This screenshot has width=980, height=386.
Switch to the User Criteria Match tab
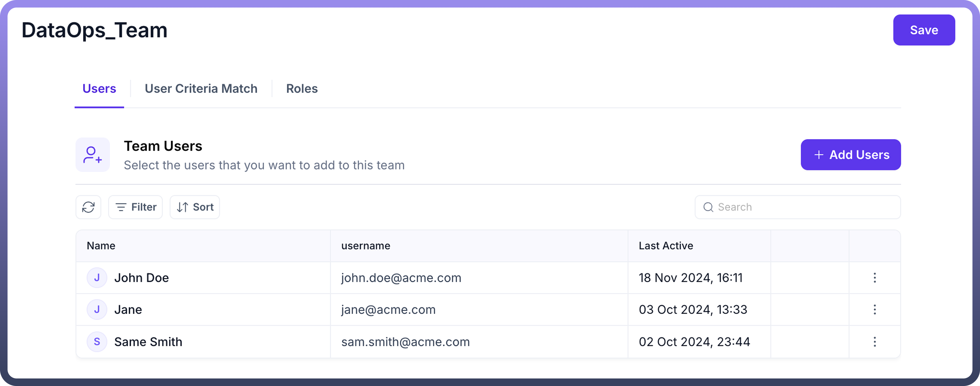201,89
